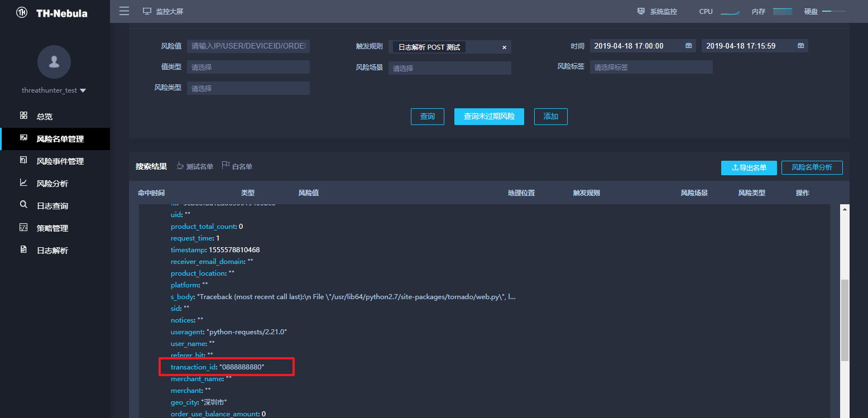The width and height of the screenshot is (868, 418).
Task: Click the 风险值 input field
Action: pos(248,46)
